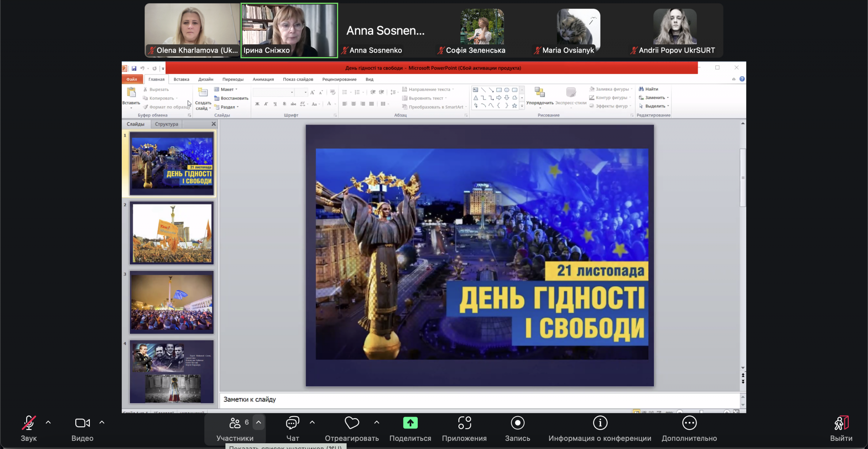The image size is (868, 449).
Task: Open the Участники participants panel
Action: (x=235, y=423)
